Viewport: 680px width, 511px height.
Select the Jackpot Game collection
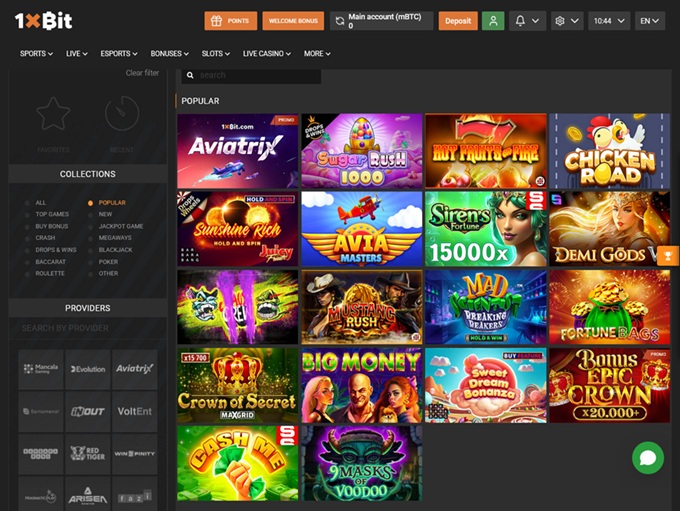120,226
